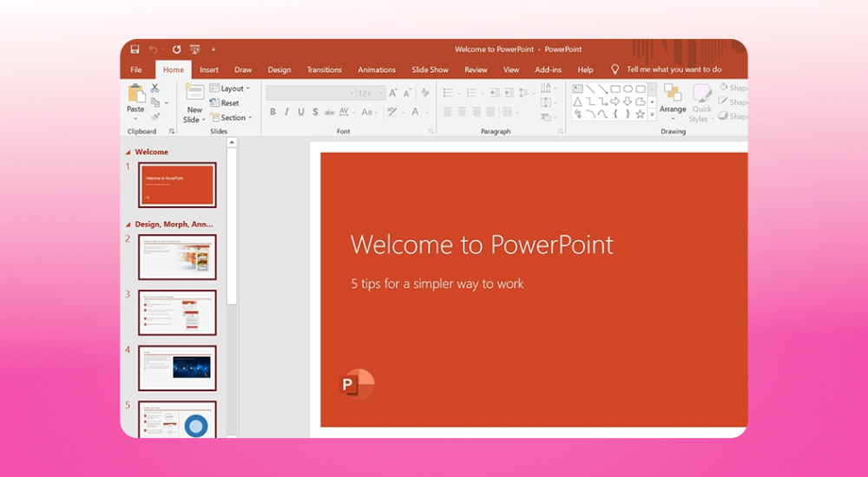Open the Section dropdown
Screen dimensions: 868x477
[231, 117]
